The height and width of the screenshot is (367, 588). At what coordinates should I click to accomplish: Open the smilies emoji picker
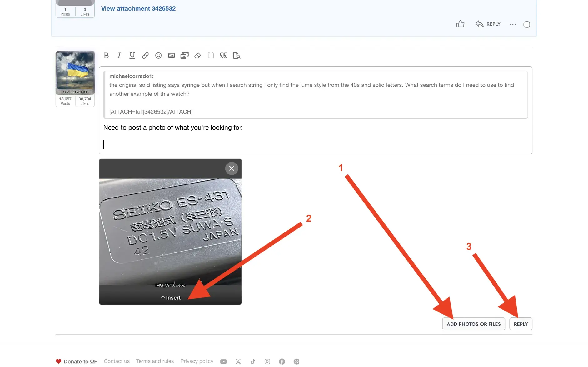tap(158, 56)
